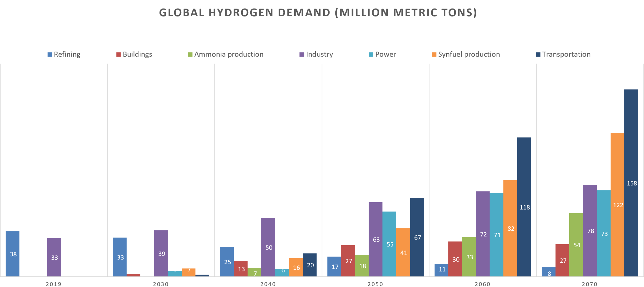Click the Transportation legend color swatch
This screenshot has width=644, height=287.
(x=538, y=54)
